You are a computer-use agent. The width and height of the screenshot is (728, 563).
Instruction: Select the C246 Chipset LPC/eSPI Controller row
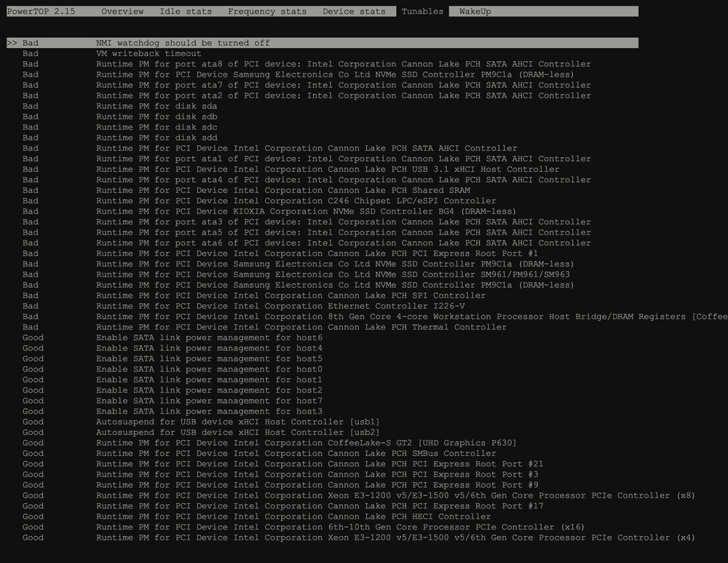259,201
